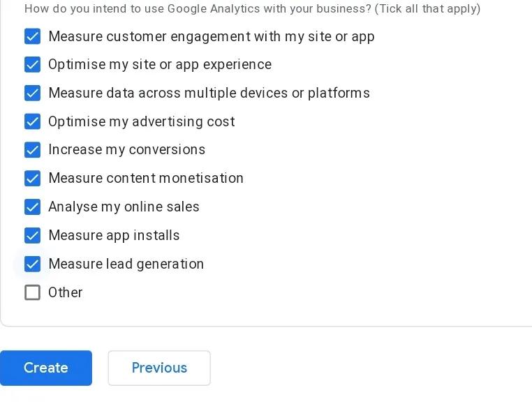Go back with the Previous button
The width and height of the screenshot is (532, 411).
159,368
